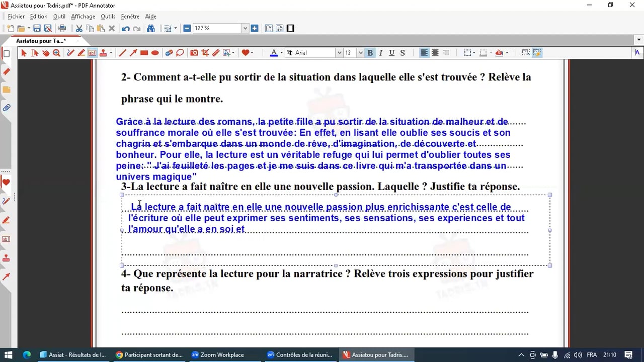This screenshot has height=362, width=644.
Task: Open the zoom level 127% dropdown
Action: click(246, 29)
